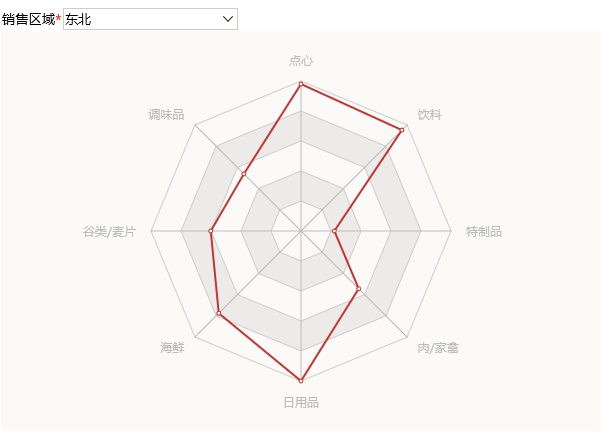Click the 点心 axis label
The width and height of the screenshot is (612, 438).
point(301,61)
